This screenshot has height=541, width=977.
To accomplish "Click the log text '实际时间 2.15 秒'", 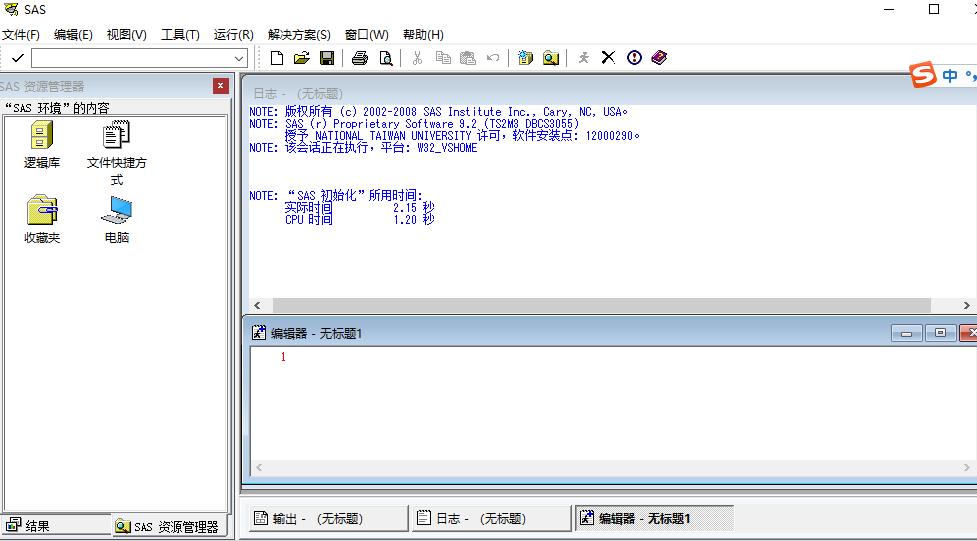I will pos(360,208).
